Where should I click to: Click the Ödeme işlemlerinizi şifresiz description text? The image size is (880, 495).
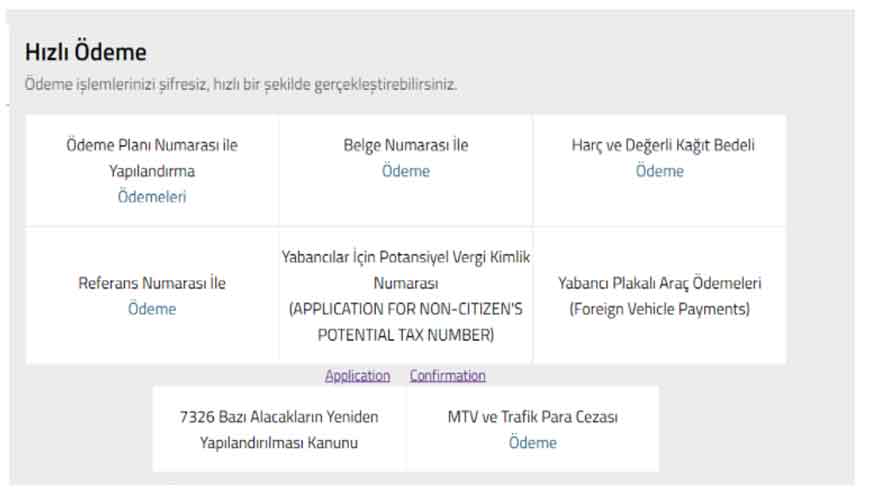coord(240,84)
